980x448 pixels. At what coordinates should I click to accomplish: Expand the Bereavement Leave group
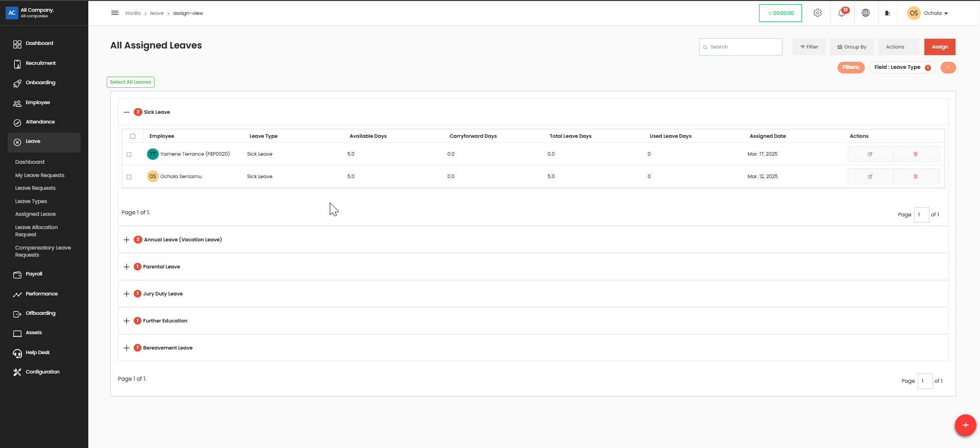click(127, 348)
